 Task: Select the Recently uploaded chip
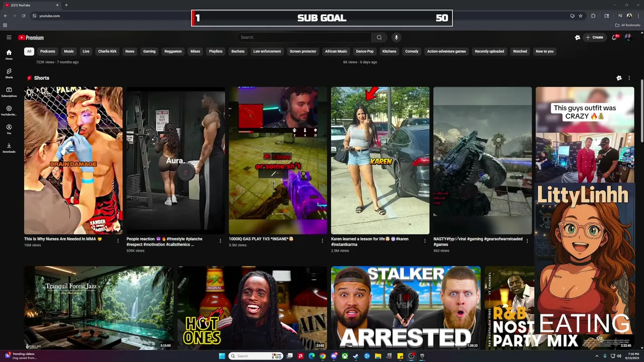[490, 51]
